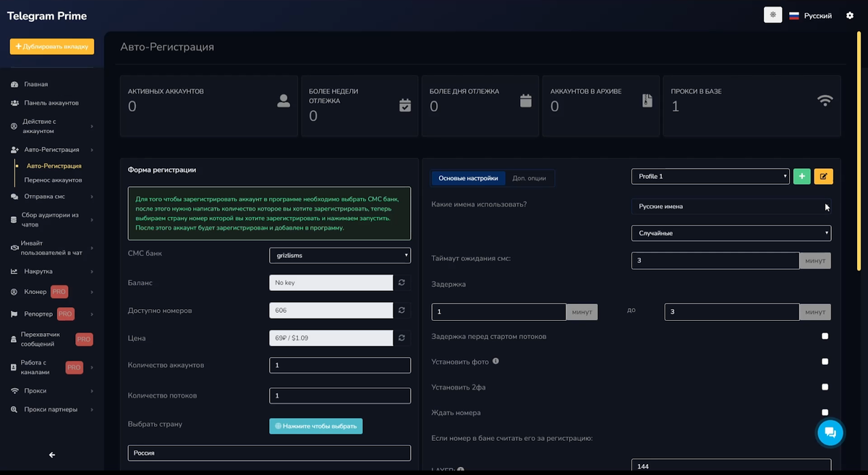Click the Клонер sidebar icon
Viewport: 868px width, 475px height.
[14, 292]
